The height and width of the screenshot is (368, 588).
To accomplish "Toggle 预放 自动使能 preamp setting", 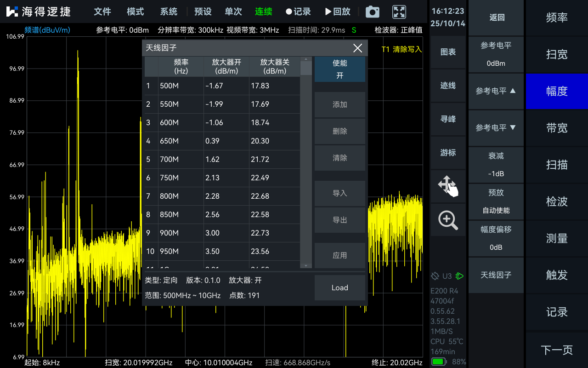I will tap(496, 201).
